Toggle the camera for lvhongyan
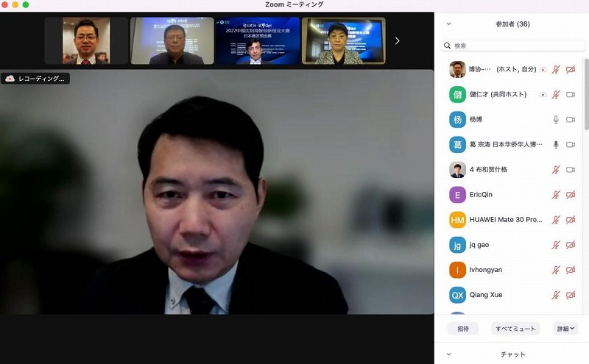Image resolution: width=589 pixels, height=364 pixels. [571, 270]
